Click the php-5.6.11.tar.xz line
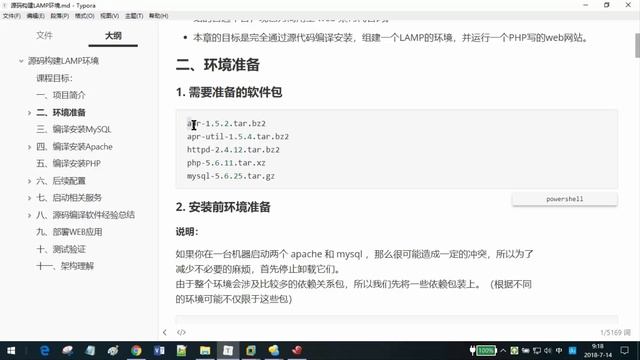The height and width of the screenshot is (360, 640). (x=226, y=163)
